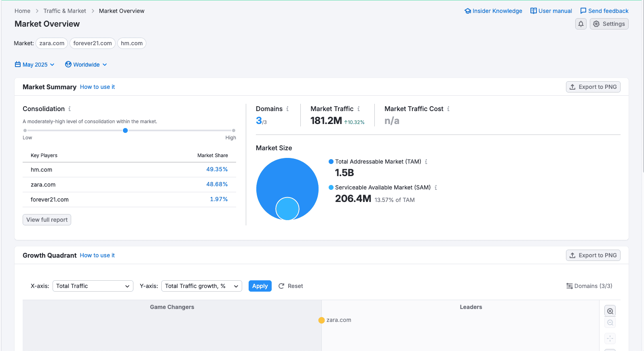Click the 1.97% market share value
The height and width of the screenshot is (351, 644).
tap(219, 199)
